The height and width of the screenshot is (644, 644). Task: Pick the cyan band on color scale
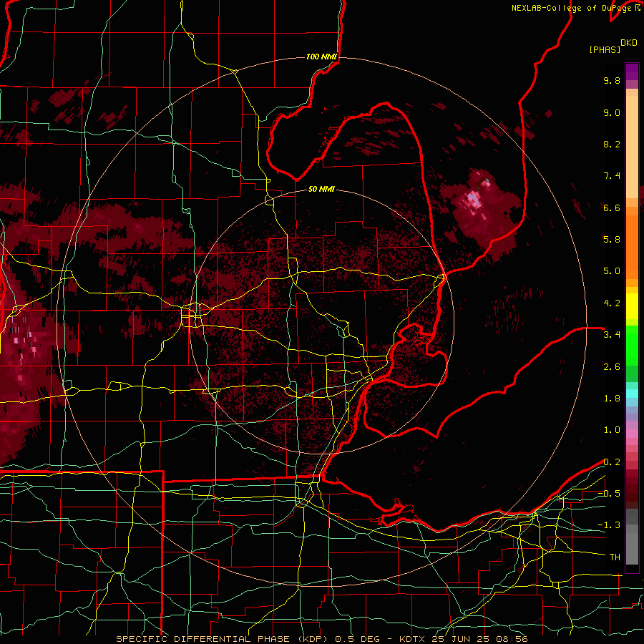click(x=632, y=394)
